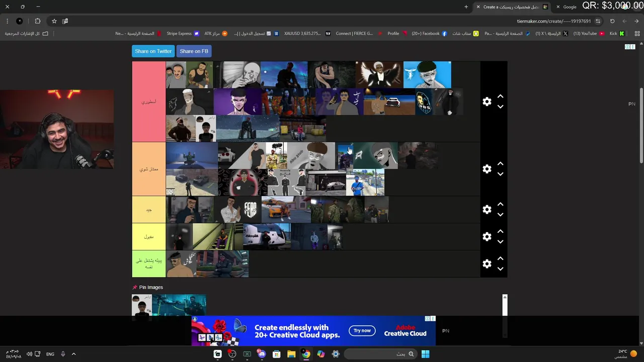Switch to the Google tab

click(x=570, y=7)
